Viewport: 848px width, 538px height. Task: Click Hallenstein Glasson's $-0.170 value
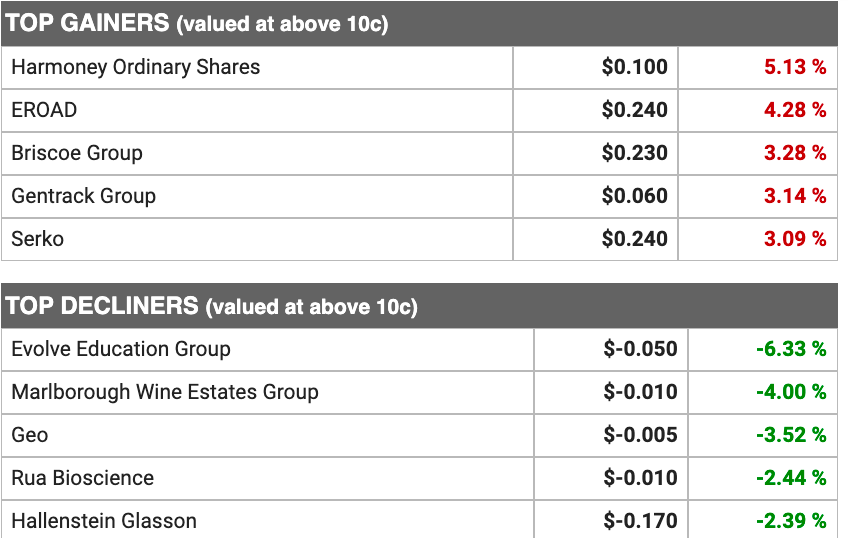click(x=640, y=521)
